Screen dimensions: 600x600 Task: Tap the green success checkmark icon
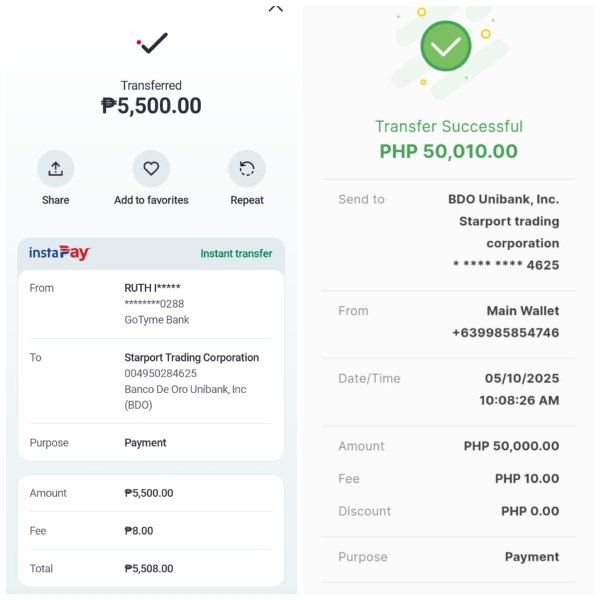445,46
